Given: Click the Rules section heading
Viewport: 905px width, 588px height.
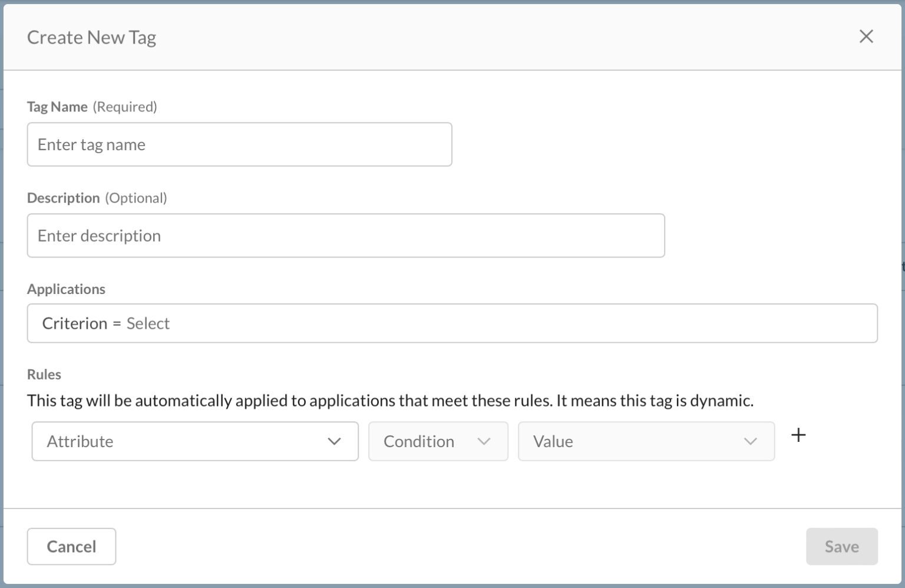Looking at the screenshot, I should (44, 374).
